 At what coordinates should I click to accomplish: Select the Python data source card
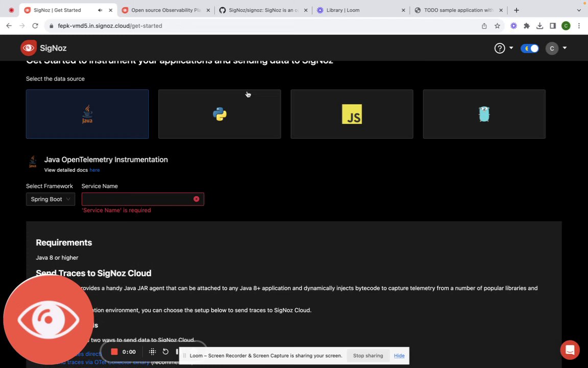219,114
